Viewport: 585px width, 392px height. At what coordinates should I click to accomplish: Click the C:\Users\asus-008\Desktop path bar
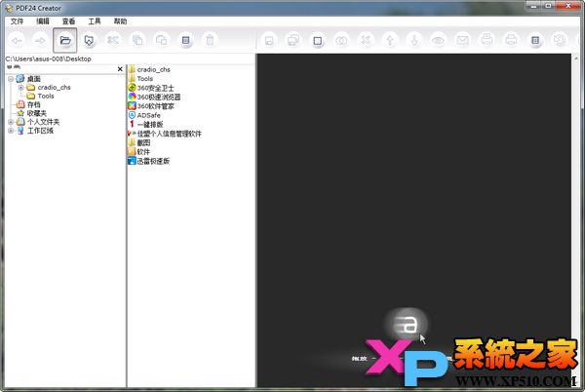click(130, 59)
